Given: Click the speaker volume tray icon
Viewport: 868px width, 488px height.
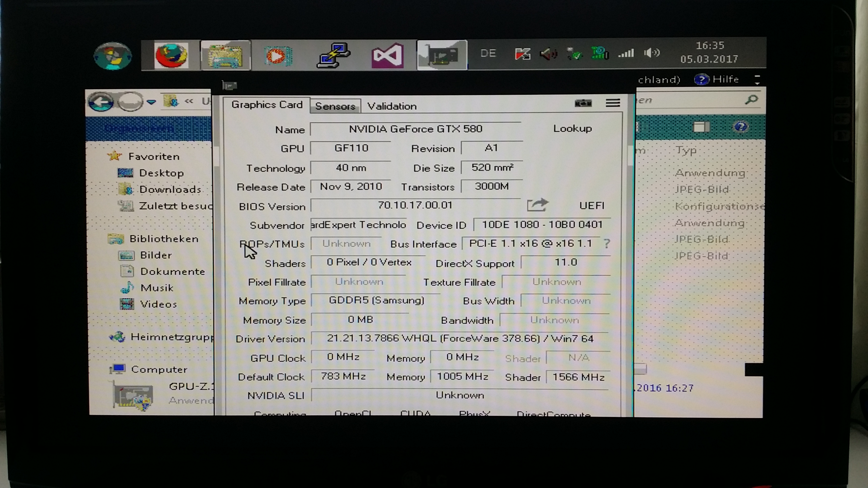Looking at the screenshot, I should tap(652, 53).
